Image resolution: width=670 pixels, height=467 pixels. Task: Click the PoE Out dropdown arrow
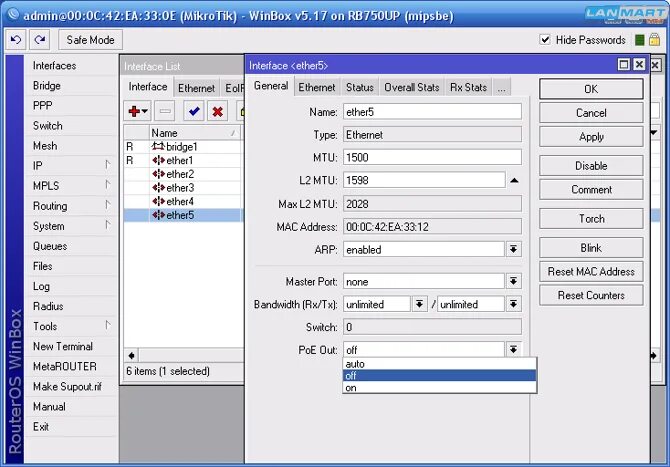[x=514, y=350]
